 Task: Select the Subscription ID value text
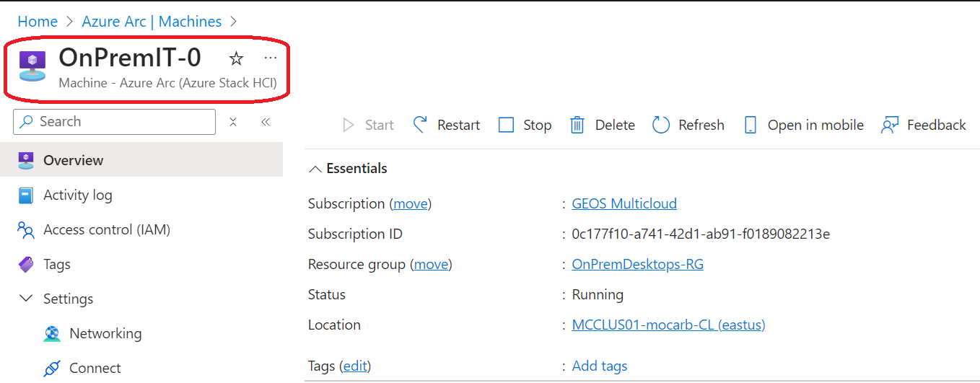pyautogui.click(x=701, y=234)
